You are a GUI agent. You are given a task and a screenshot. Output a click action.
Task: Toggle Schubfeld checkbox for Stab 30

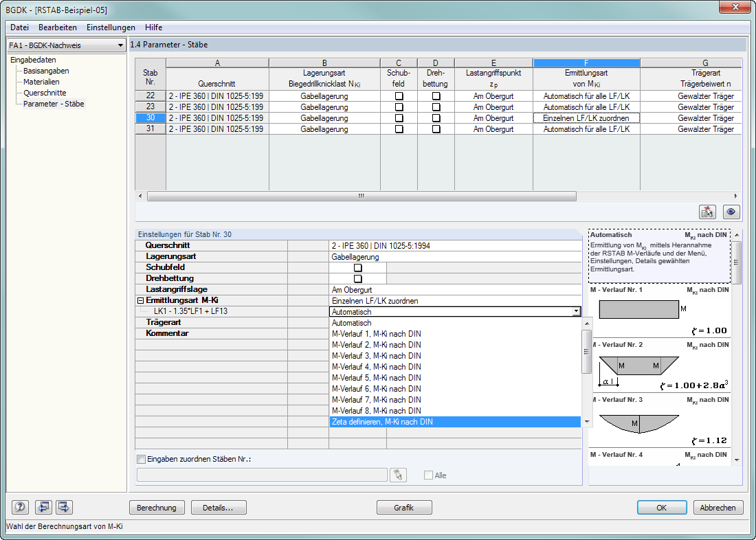point(399,118)
